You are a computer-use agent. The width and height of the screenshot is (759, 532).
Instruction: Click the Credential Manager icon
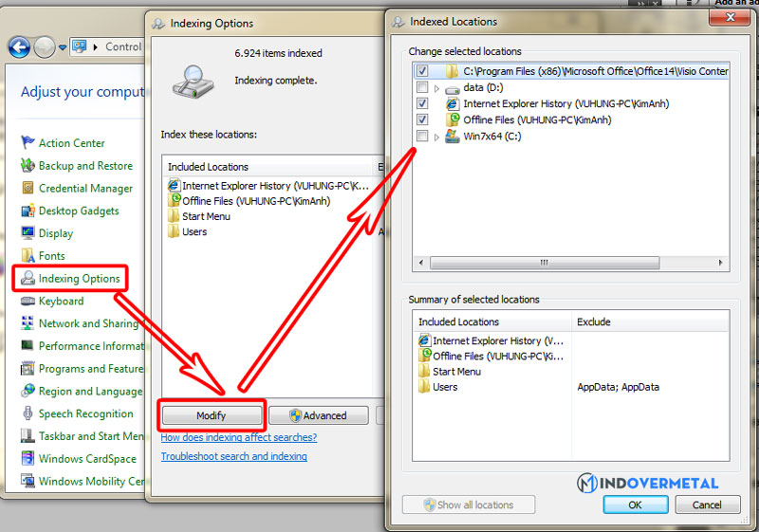pyautogui.click(x=28, y=189)
